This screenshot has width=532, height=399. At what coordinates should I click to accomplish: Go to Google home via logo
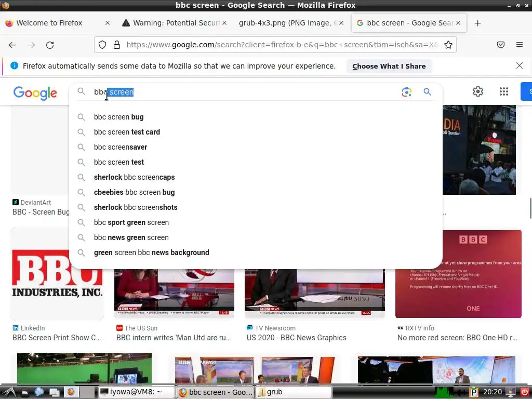coord(35,93)
